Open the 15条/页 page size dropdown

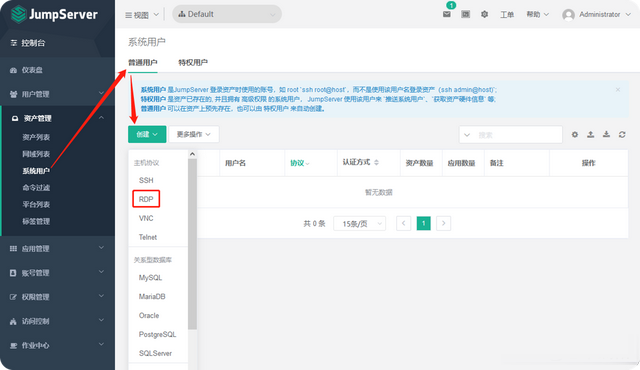359,224
